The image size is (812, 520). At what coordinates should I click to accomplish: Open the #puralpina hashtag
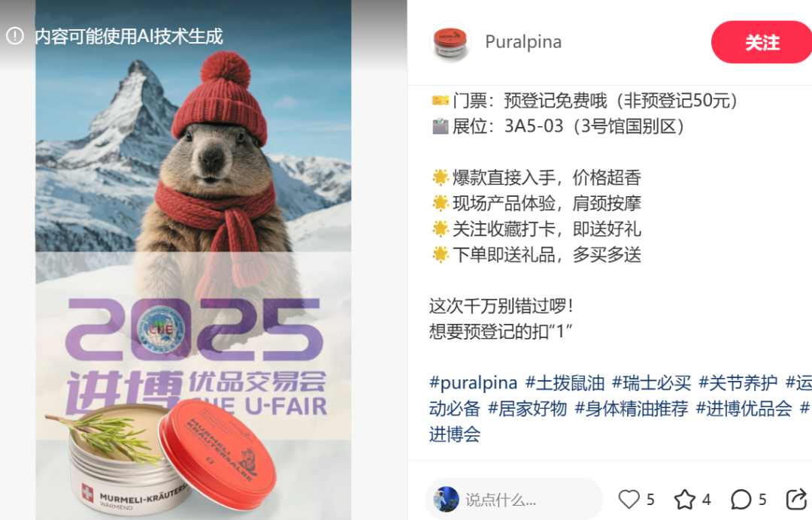coord(474,383)
